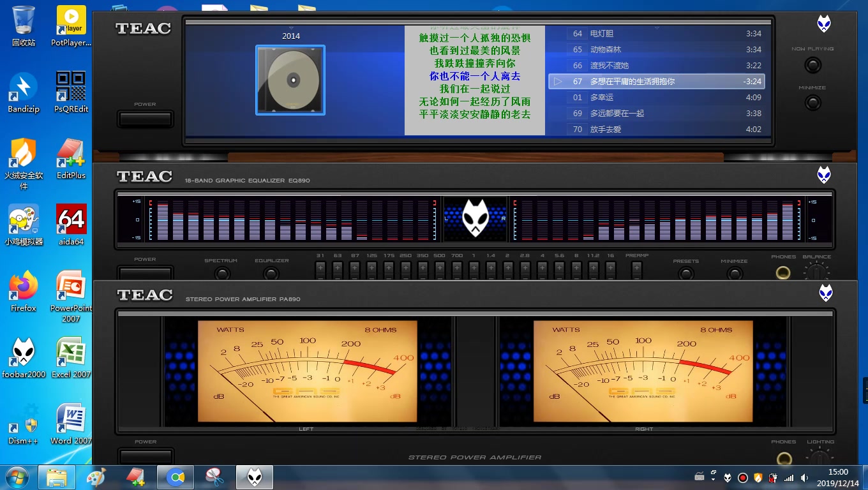Click the BALANCE knob on the equalizer
The width and height of the screenshot is (868, 490).
817,272
